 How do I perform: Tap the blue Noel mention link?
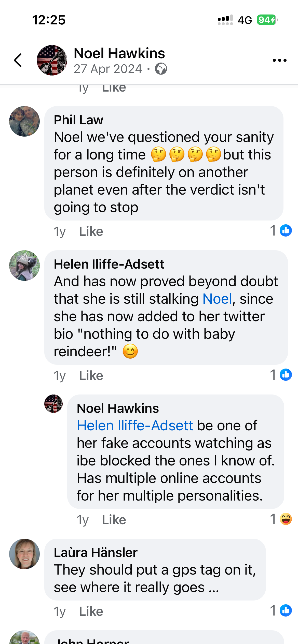click(217, 299)
